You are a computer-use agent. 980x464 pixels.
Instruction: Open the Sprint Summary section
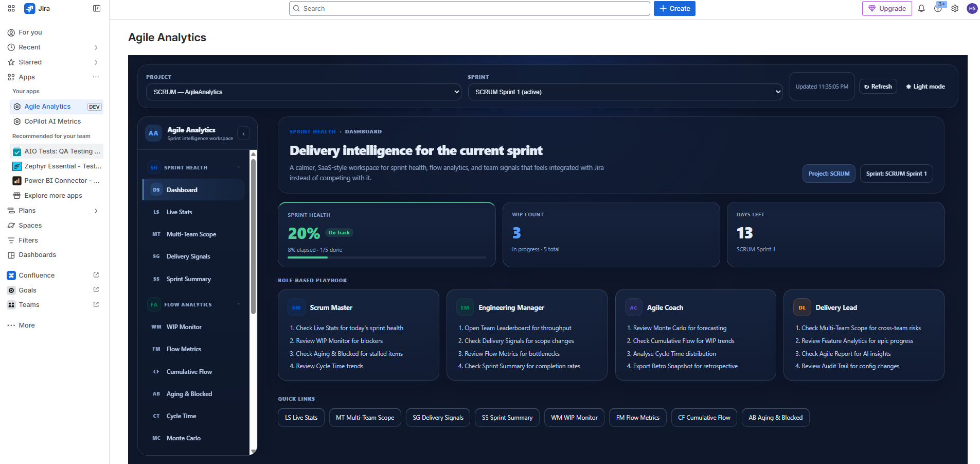tap(188, 279)
